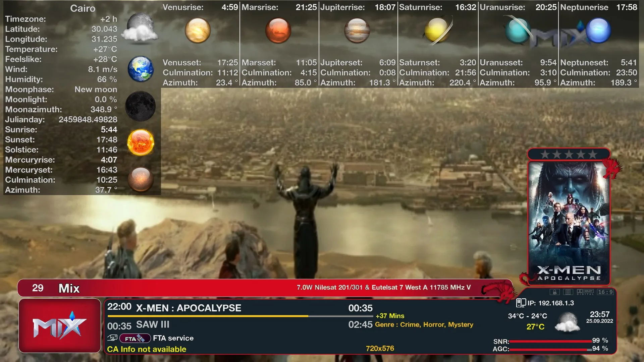The width and height of the screenshot is (644, 362).
Task: Click the Cairo city heading
Action: tap(83, 8)
